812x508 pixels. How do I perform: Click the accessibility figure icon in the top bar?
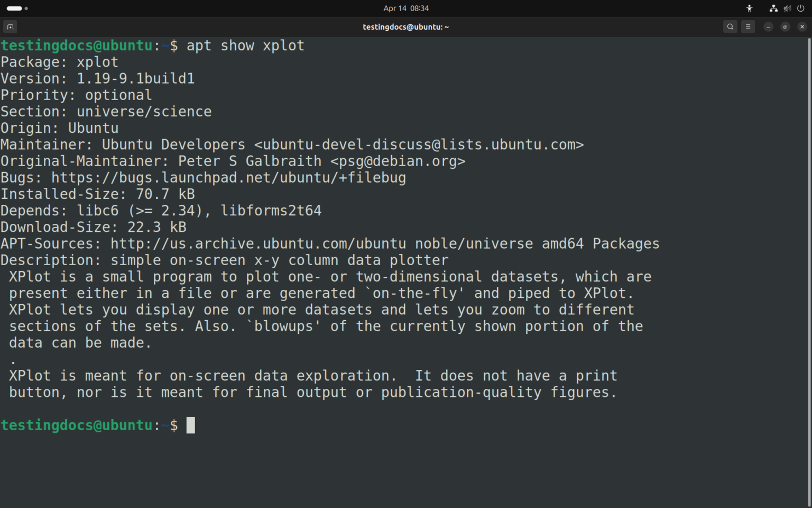(x=749, y=8)
